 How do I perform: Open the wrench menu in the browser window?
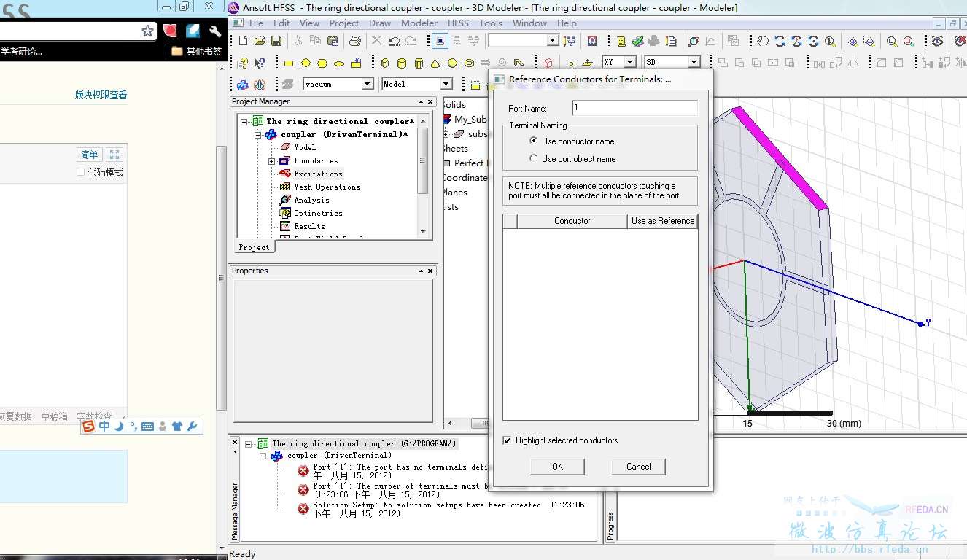[214, 31]
